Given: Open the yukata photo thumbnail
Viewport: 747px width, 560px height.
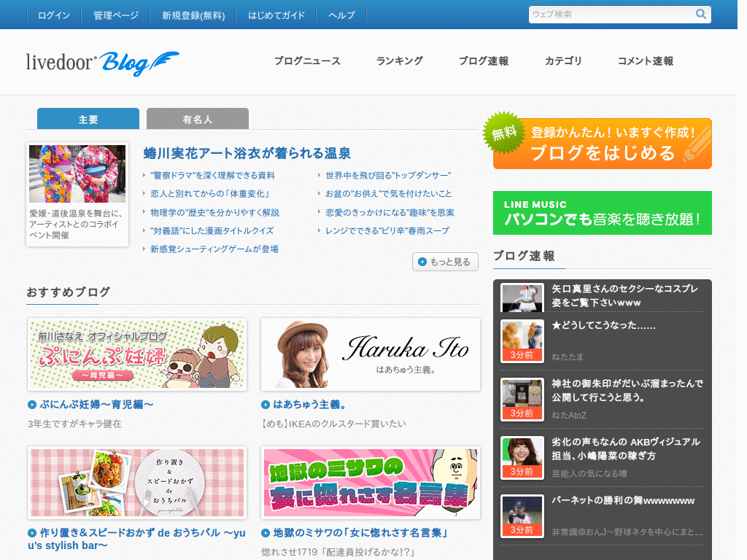Looking at the screenshot, I should coord(77,174).
